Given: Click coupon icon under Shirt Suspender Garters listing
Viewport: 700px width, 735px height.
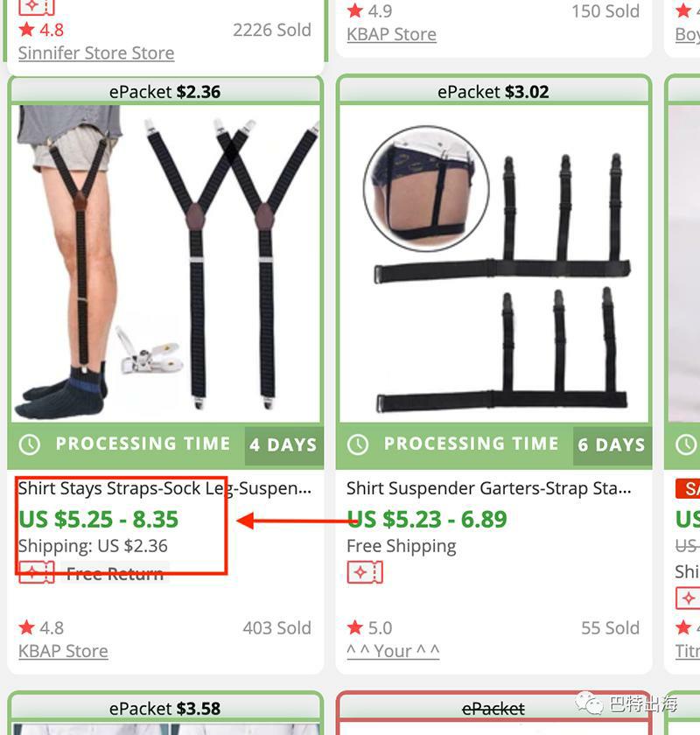Looking at the screenshot, I should coord(365,572).
